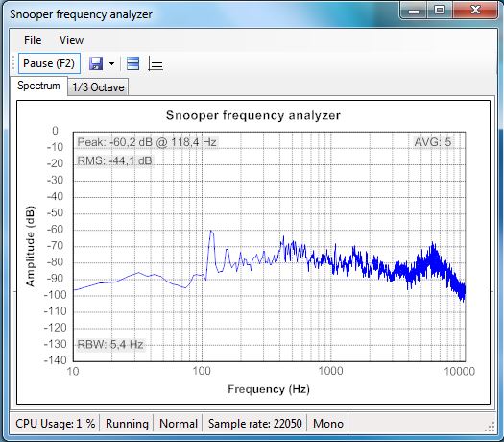Screen dimensions: 504x442
Task: Click the CPU Usage status entry
Action: pyautogui.click(x=56, y=424)
